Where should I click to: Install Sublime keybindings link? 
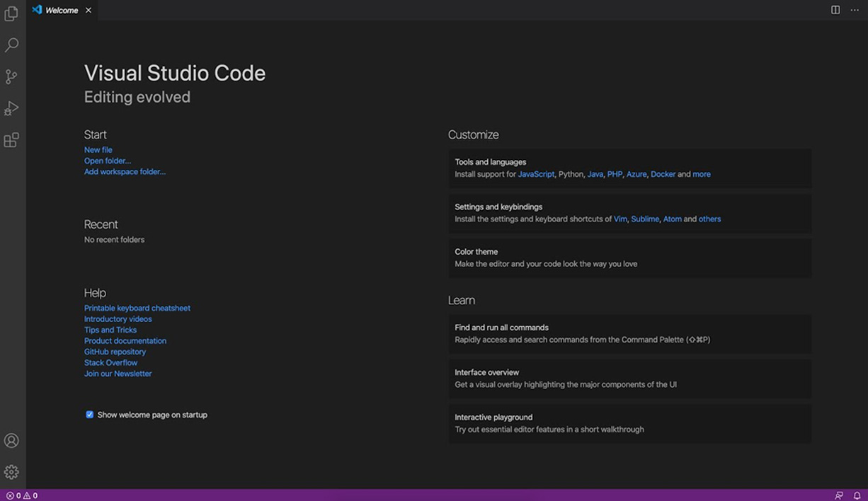pos(645,219)
